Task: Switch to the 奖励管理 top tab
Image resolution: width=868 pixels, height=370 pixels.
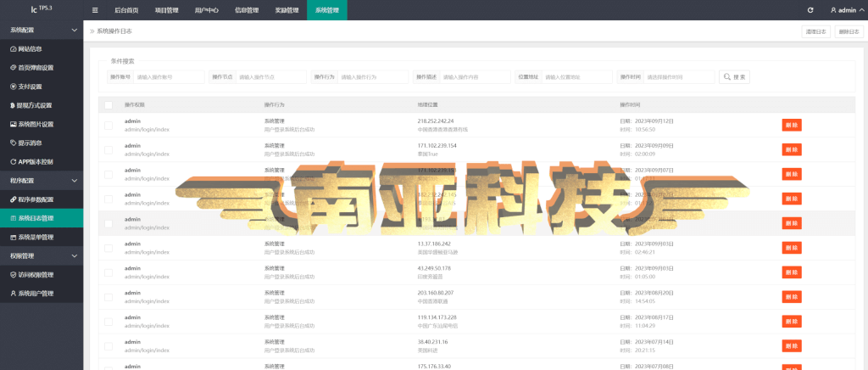Action: tap(287, 10)
